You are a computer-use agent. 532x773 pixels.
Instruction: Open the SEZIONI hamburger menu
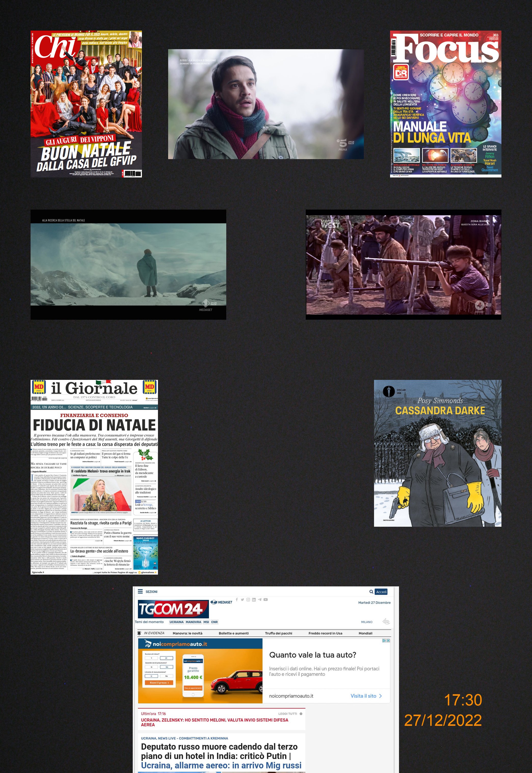pyautogui.click(x=140, y=591)
